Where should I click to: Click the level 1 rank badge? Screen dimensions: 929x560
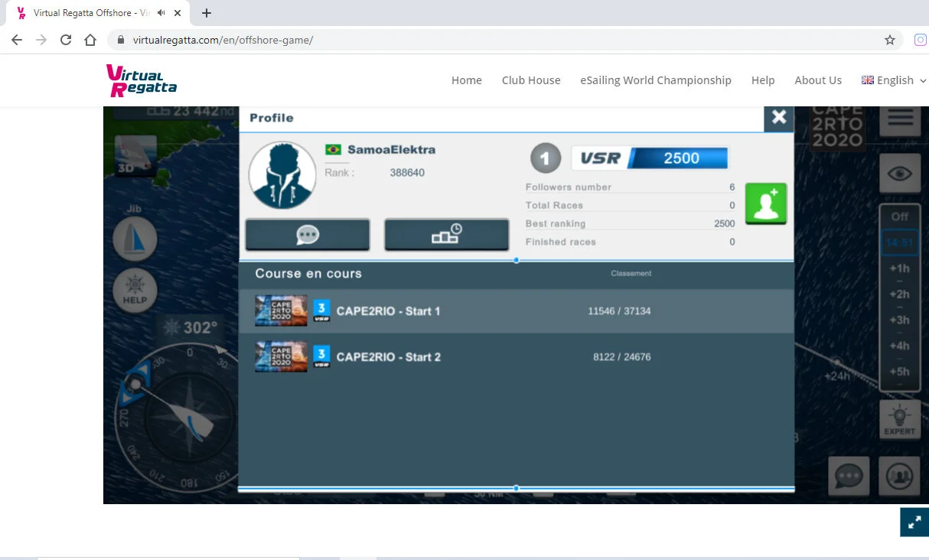pyautogui.click(x=546, y=158)
